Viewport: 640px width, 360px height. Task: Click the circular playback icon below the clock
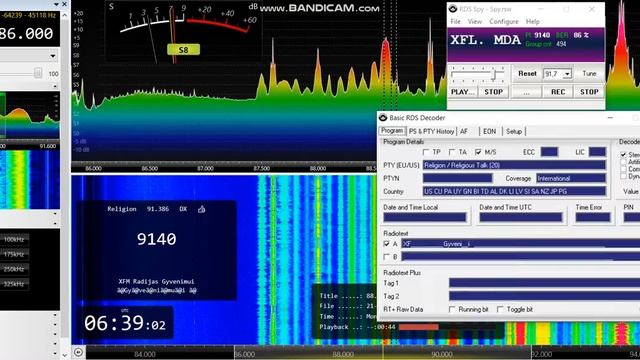point(78,352)
